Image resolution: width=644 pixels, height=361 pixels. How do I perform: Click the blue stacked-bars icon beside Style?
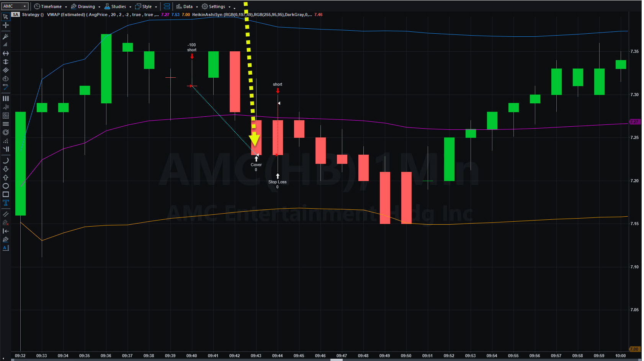167,7
